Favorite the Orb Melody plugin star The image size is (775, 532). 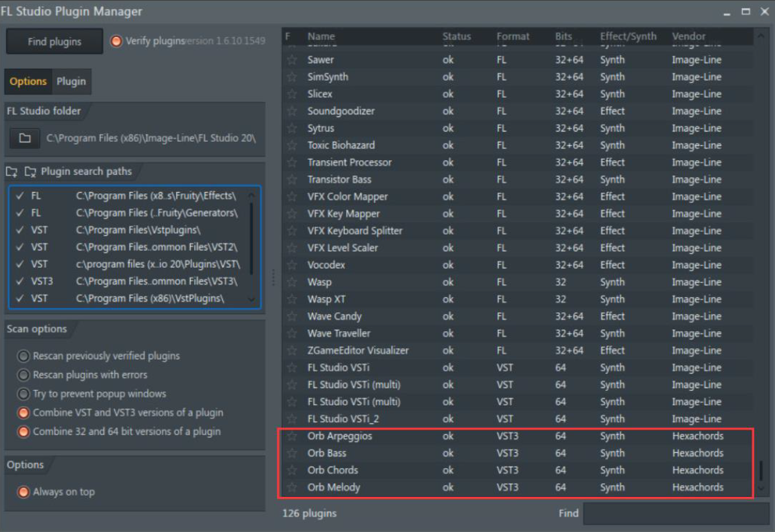pyautogui.click(x=293, y=487)
